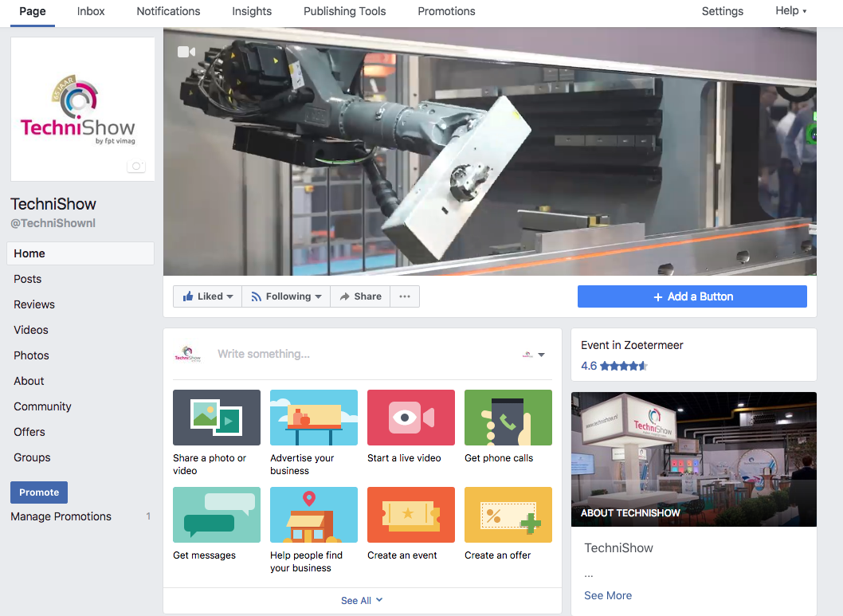Open the About TechniShow booth photo
The width and height of the screenshot is (843, 616).
tap(693, 459)
